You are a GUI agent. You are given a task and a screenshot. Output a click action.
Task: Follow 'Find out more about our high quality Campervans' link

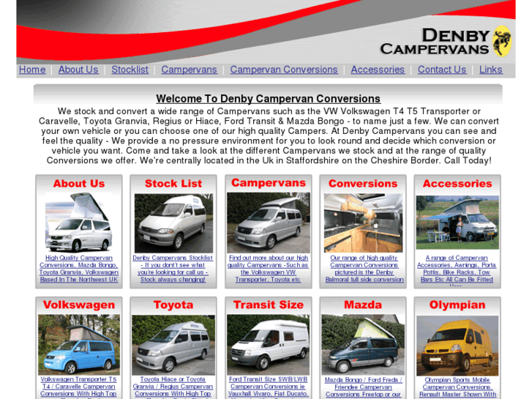268,269
